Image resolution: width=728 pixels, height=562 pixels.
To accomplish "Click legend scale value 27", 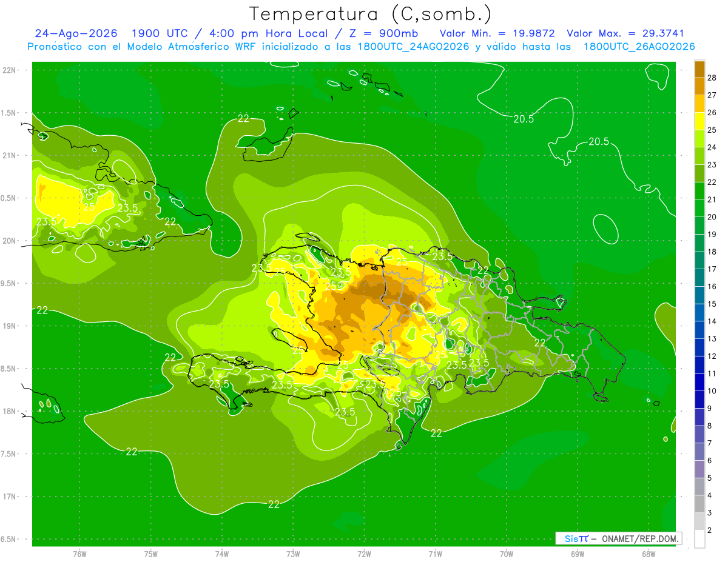I will (x=713, y=95).
